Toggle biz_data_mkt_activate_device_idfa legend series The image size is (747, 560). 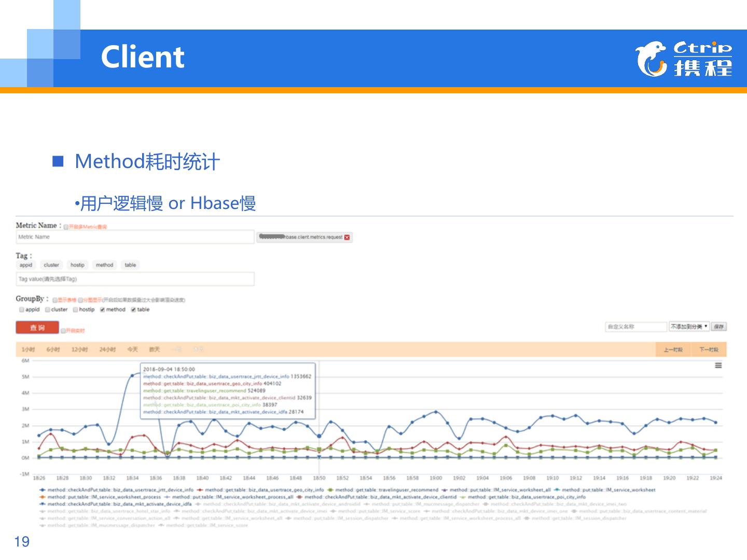click(119, 504)
